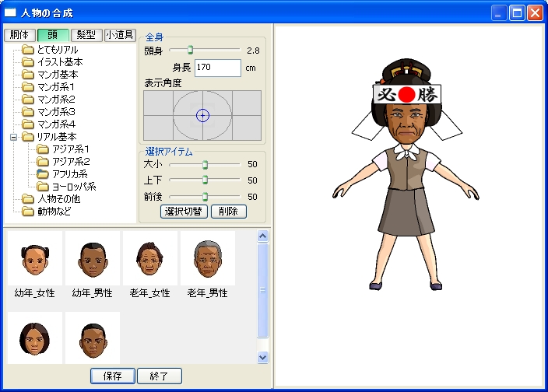Select the マンガ基本 folder icon
Viewport: 548px width, 392px height.
[27, 75]
